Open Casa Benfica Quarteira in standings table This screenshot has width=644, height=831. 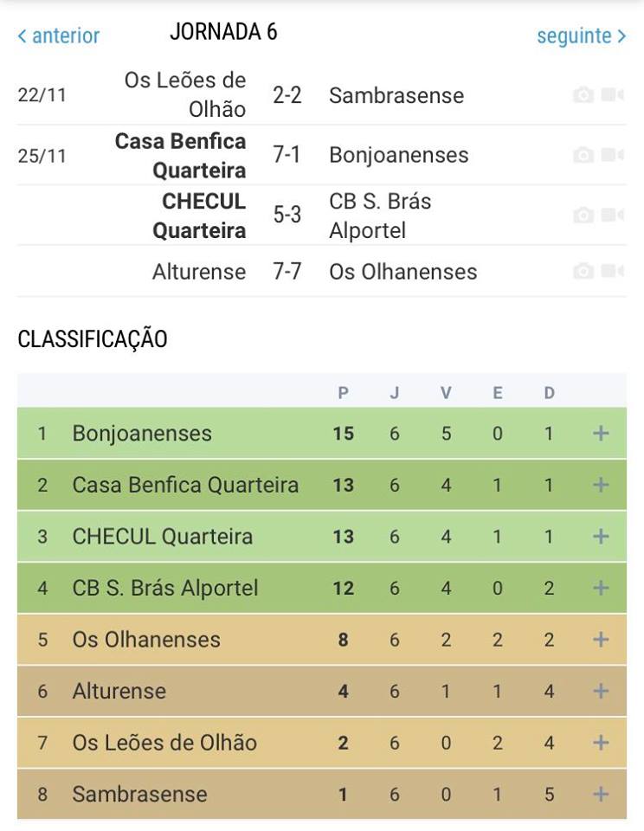click(185, 486)
